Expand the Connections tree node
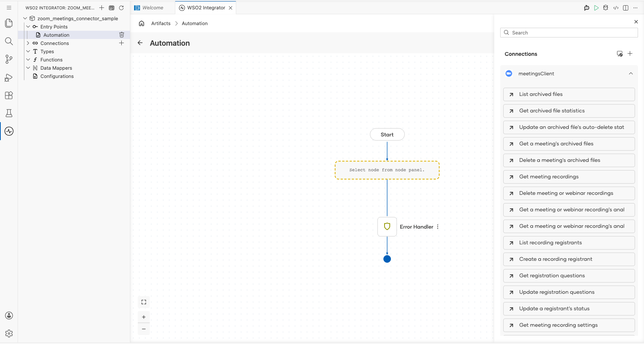 point(28,43)
